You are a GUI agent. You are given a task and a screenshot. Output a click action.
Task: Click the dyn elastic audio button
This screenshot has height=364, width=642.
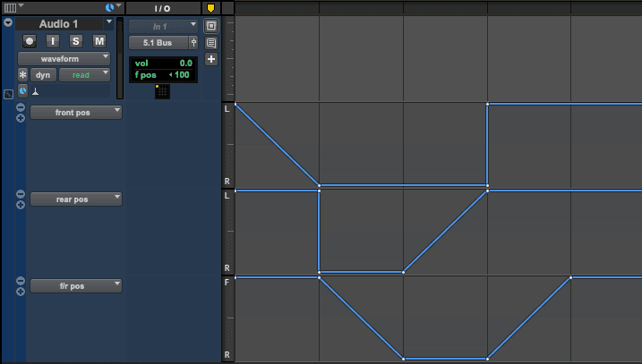tap(43, 75)
